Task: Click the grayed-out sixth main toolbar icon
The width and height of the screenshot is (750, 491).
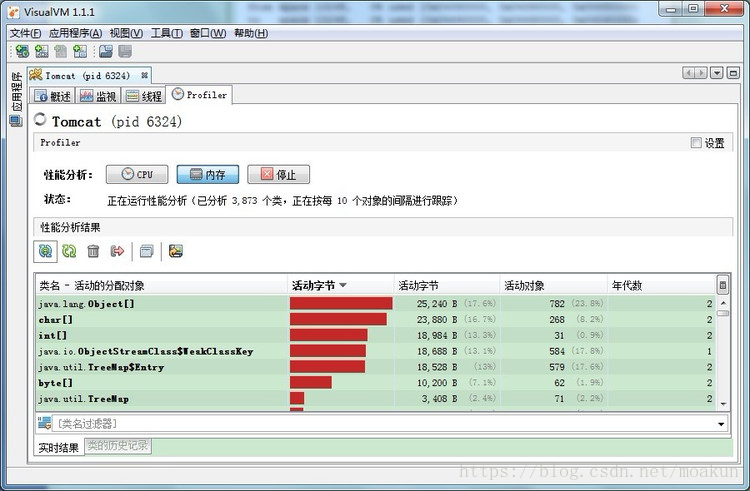Action: tap(125, 51)
